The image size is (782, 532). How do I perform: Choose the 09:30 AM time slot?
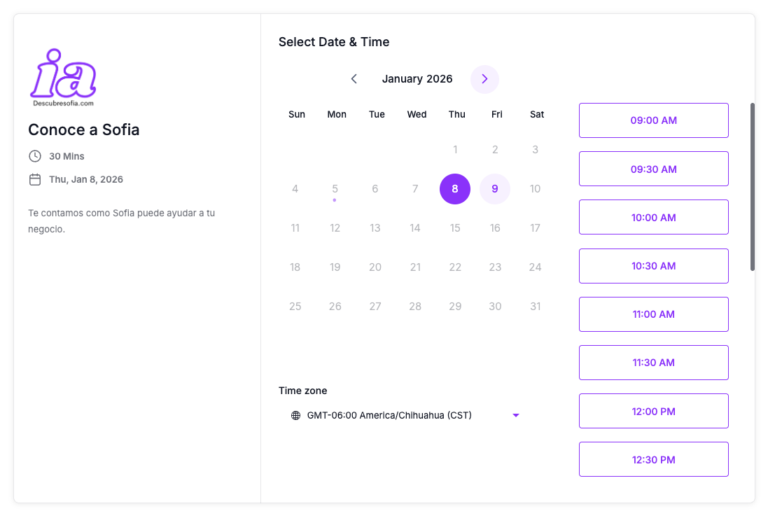click(x=653, y=169)
